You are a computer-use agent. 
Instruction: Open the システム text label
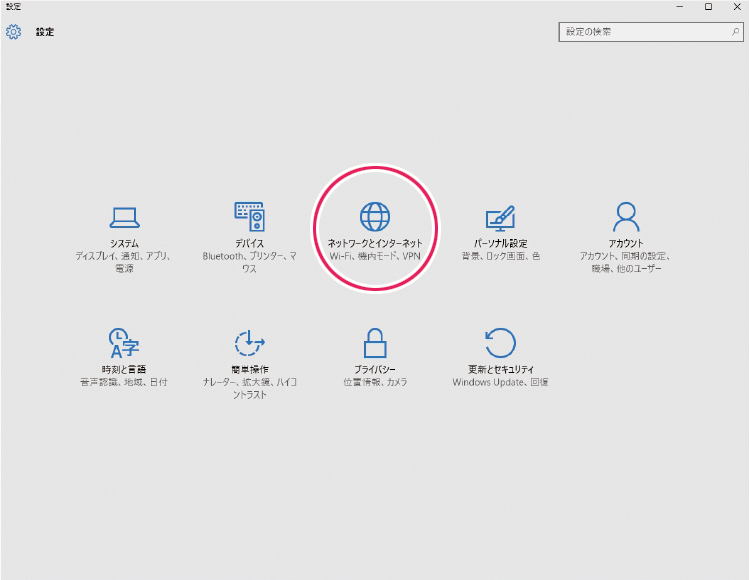(124, 244)
